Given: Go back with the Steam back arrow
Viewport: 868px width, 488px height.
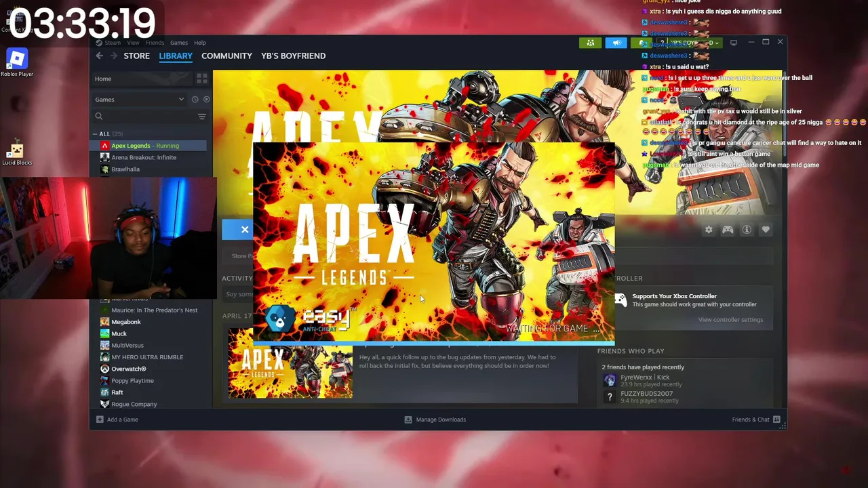Looking at the screenshot, I should 100,56.
